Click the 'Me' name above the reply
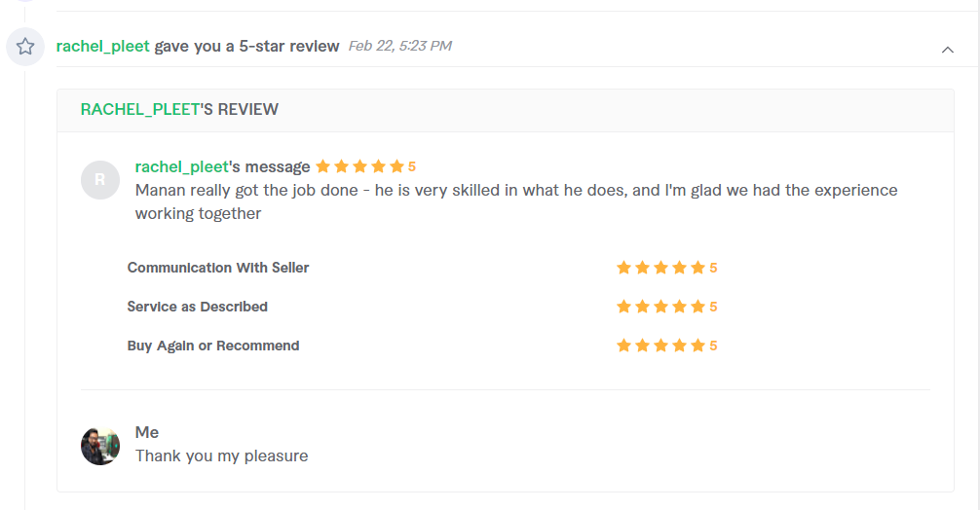 tap(147, 432)
